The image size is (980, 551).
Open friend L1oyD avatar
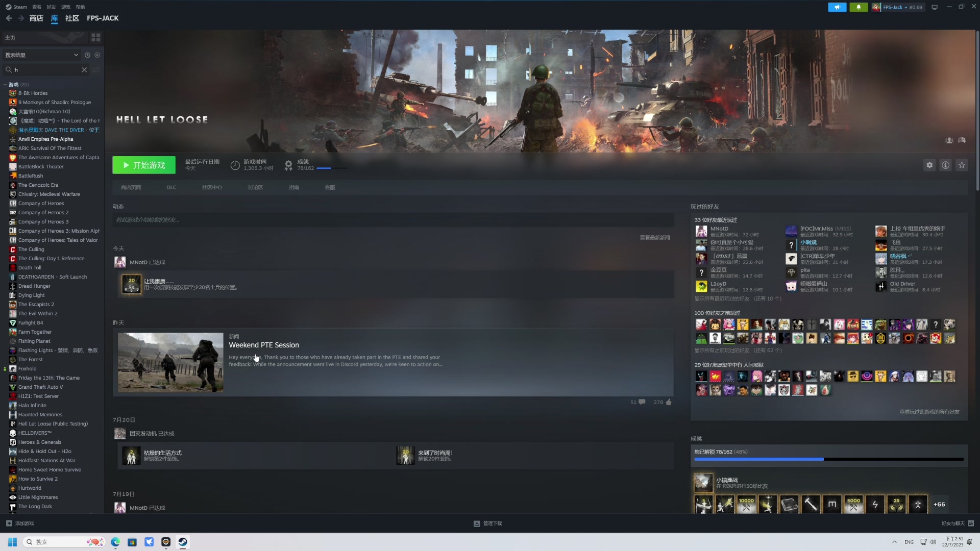pos(701,286)
